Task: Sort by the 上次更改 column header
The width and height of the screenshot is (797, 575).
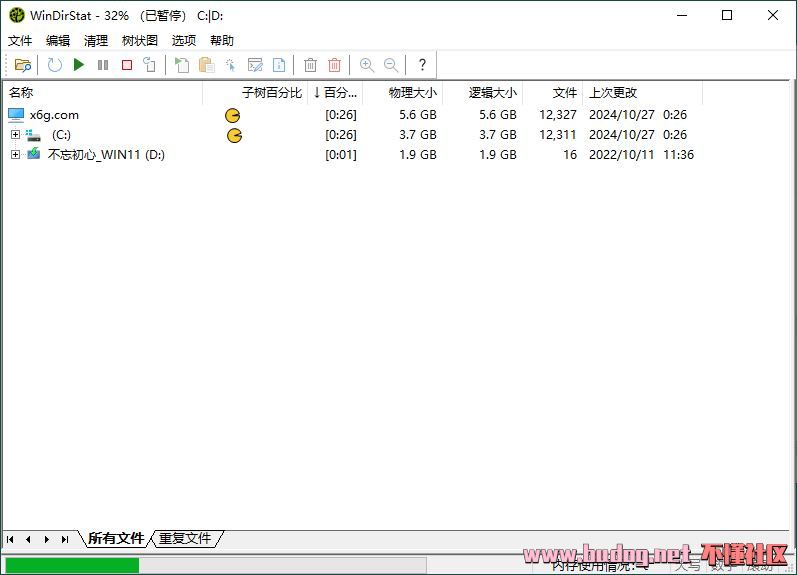Action: (x=613, y=93)
